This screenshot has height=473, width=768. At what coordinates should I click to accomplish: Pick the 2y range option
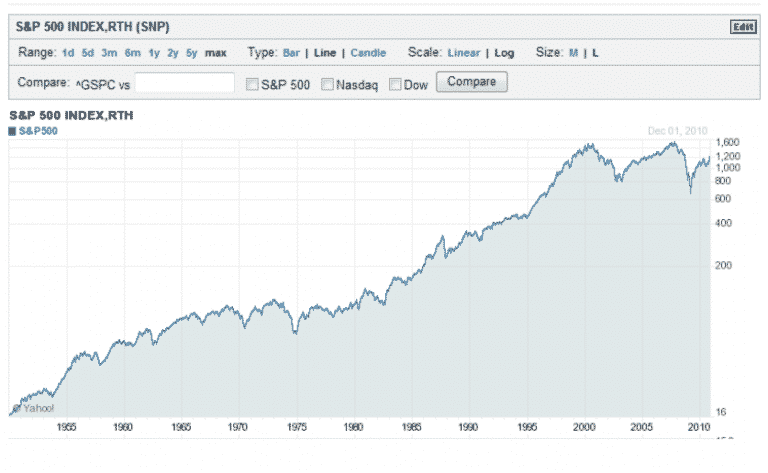(x=173, y=53)
